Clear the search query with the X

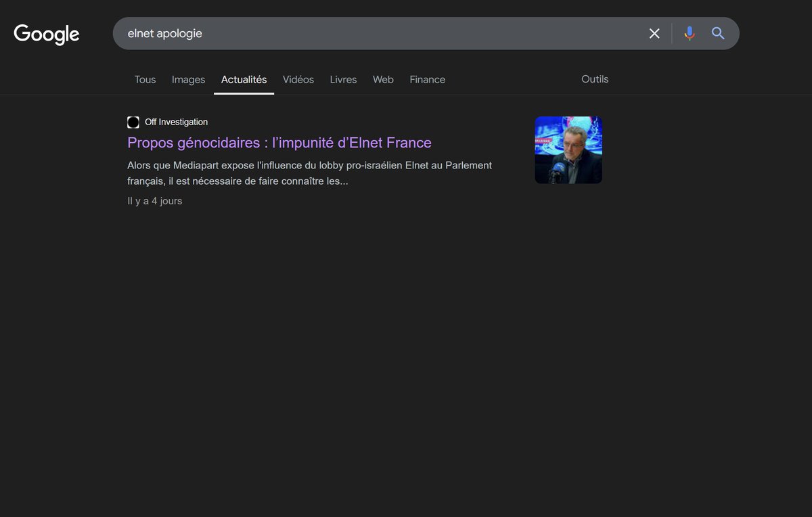654,33
